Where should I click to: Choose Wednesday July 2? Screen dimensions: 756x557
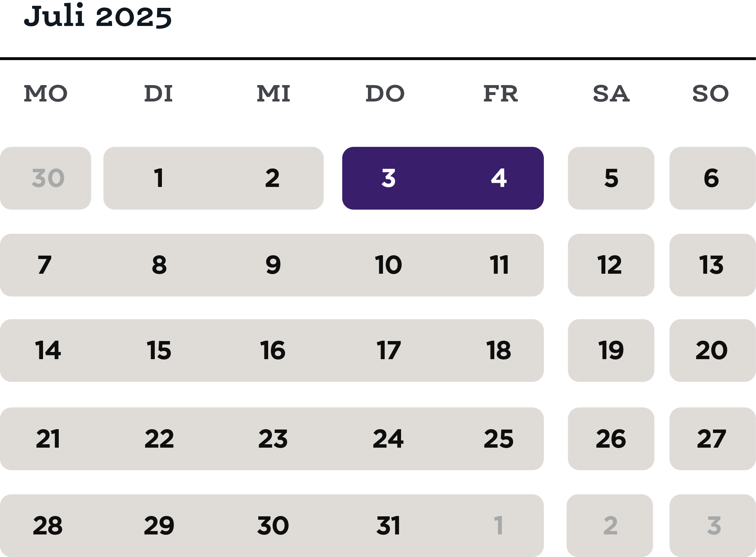272,178
